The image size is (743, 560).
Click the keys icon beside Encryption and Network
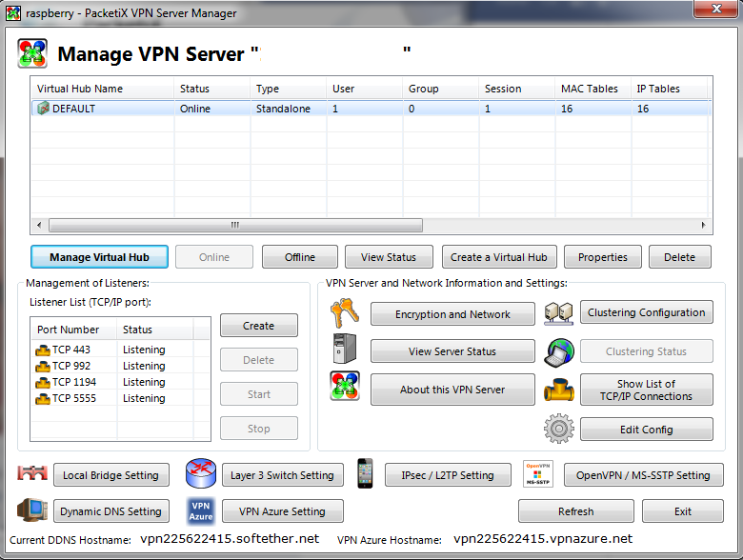click(345, 313)
